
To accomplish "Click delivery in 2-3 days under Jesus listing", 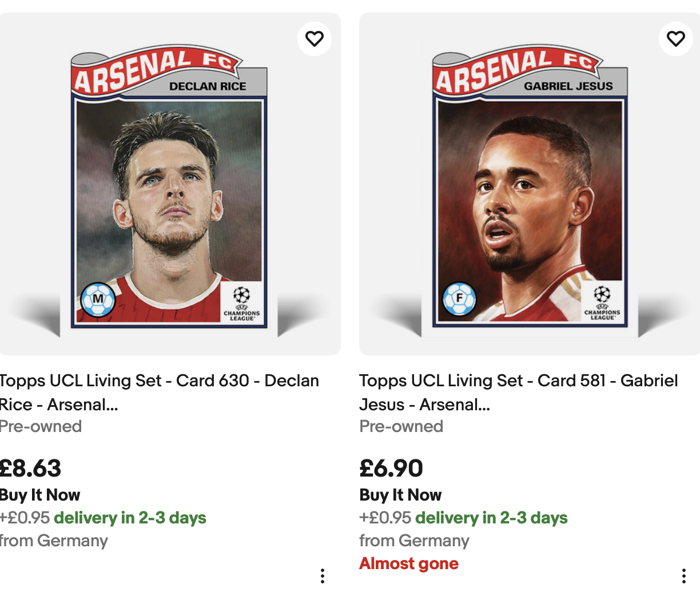I will [x=492, y=518].
